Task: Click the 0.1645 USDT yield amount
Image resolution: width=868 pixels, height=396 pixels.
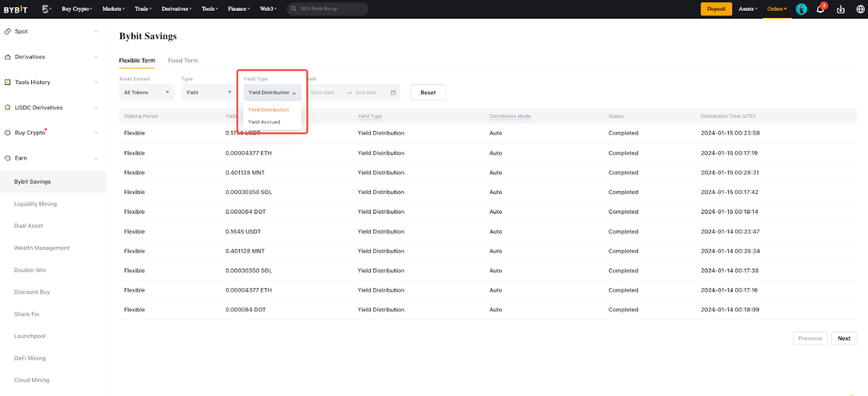Action: click(243, 231)
